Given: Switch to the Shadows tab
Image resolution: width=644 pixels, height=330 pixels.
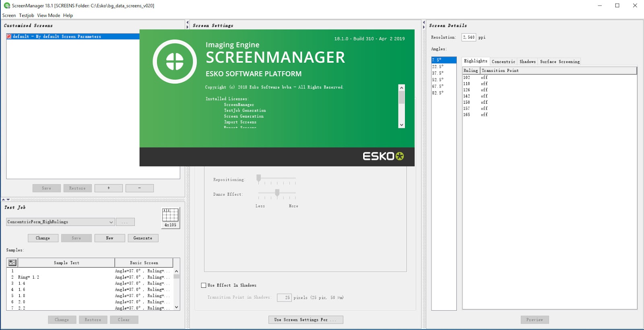Looking at the screenshot, I should click(x=528, y=62).
